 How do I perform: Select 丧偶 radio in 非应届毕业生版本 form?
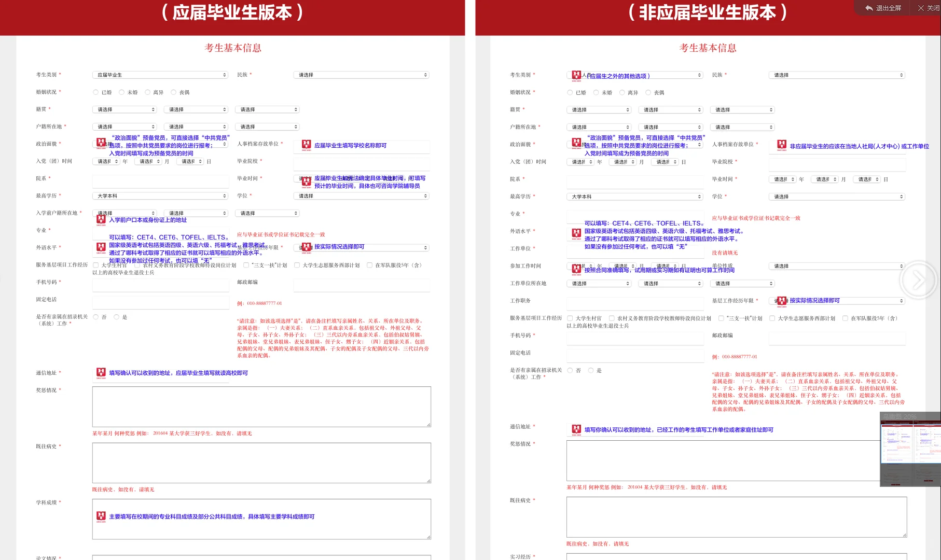click(x=648, y=93)
